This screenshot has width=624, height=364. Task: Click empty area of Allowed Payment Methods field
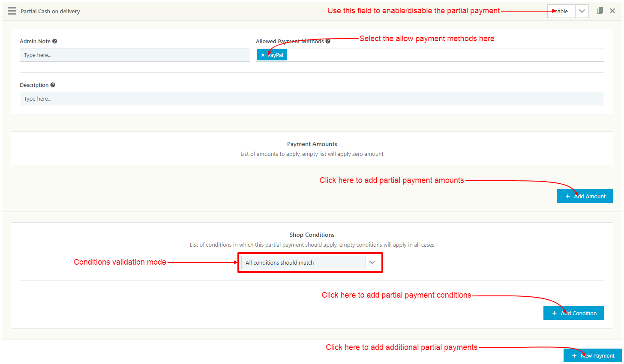441,55
